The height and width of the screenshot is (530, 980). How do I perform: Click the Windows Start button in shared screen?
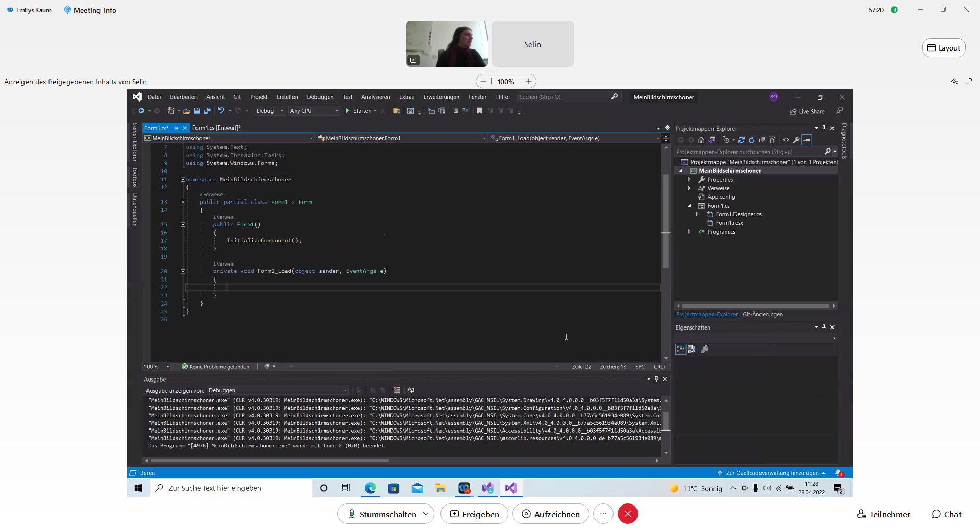(138, 488)
